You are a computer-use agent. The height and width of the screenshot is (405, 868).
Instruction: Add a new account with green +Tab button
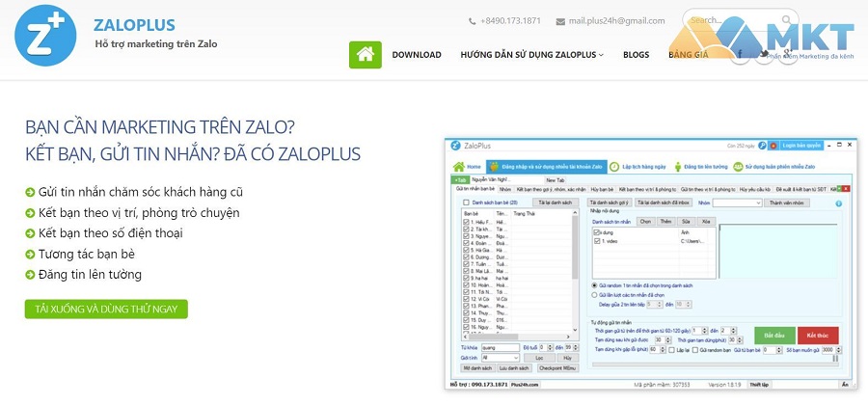click(x=461, y=179)
